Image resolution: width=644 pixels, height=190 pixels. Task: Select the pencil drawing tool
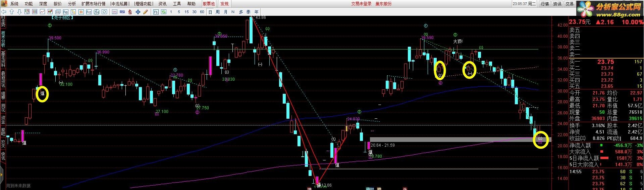pos(145,12)
